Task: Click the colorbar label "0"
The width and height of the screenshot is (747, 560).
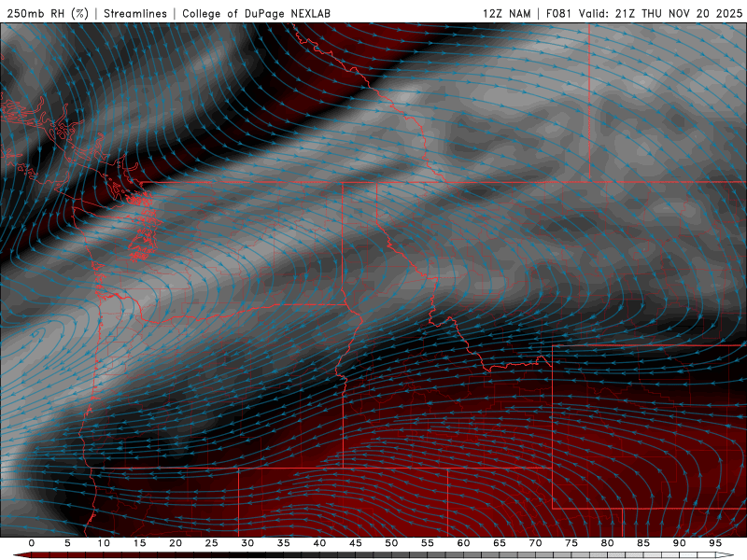Action: point(32,543)
